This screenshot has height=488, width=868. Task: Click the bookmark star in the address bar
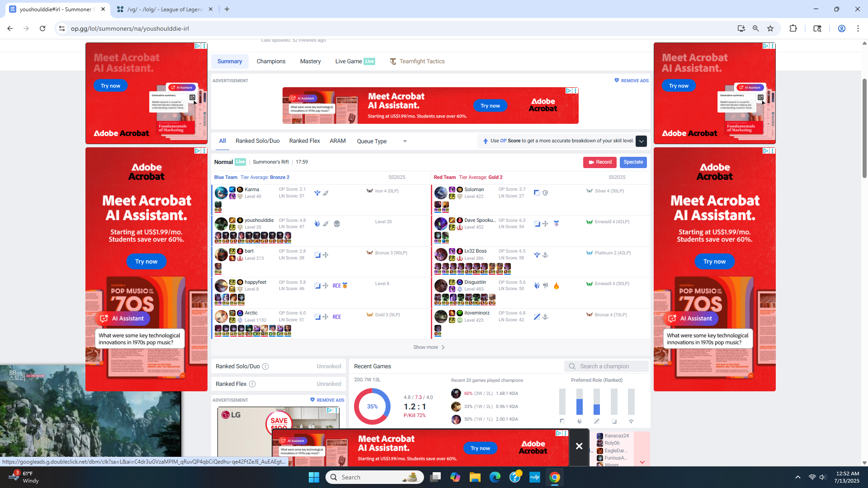[x=770, y=28]
